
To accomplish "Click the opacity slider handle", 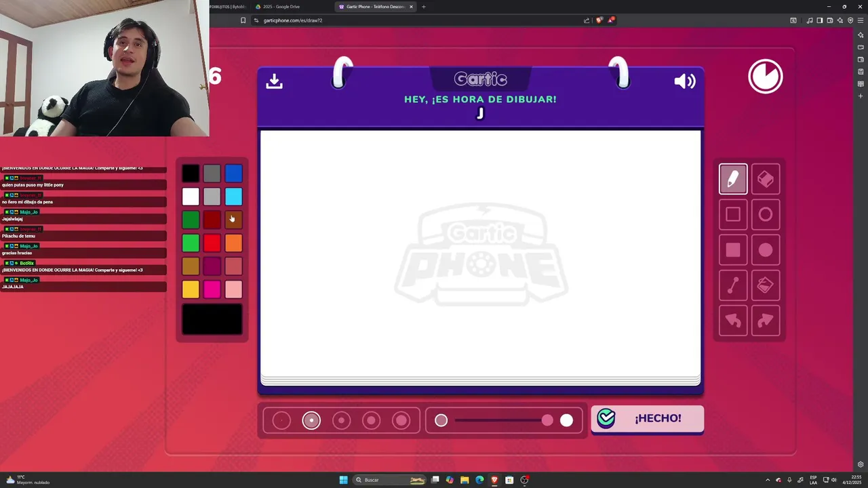I will click(x=547, y=421).
